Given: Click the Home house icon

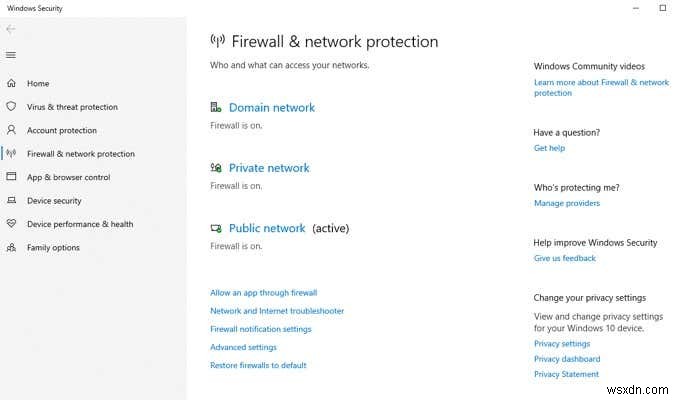Looking at the screenshot, I should [x=11, y=83].
